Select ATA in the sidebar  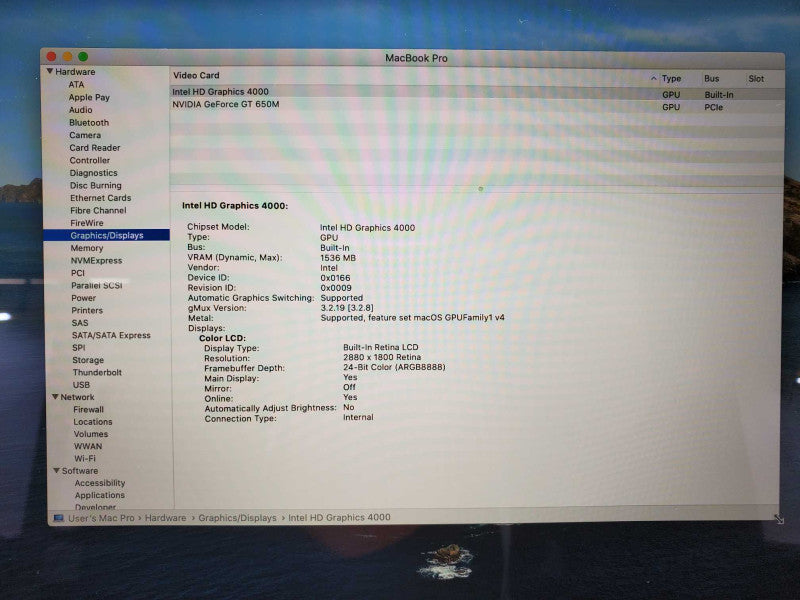77,84
